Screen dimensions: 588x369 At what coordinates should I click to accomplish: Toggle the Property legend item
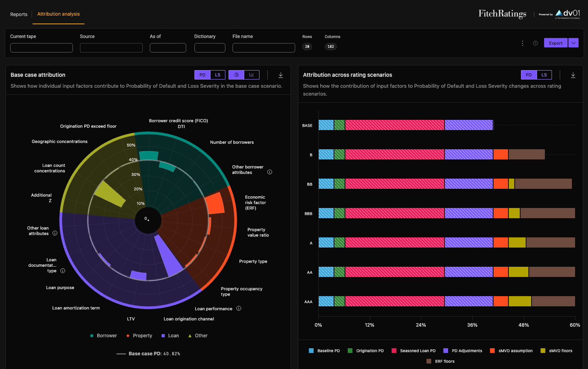[x=139, y=336]
